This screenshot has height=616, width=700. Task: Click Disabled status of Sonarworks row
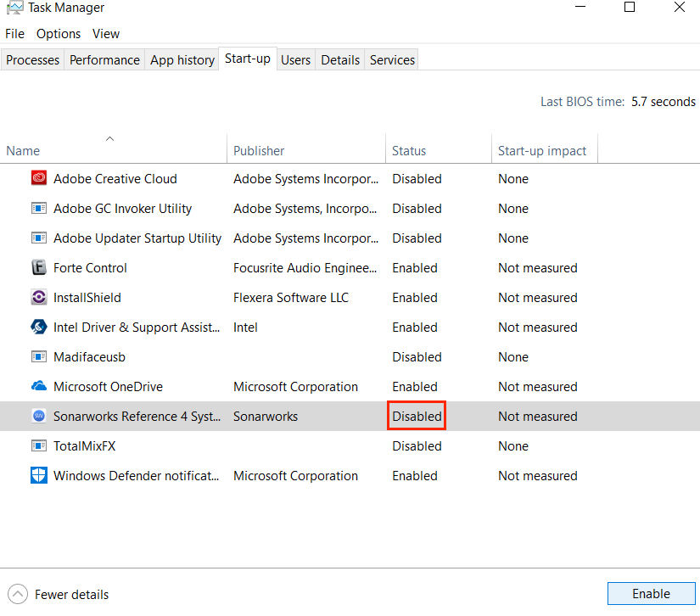417,416
